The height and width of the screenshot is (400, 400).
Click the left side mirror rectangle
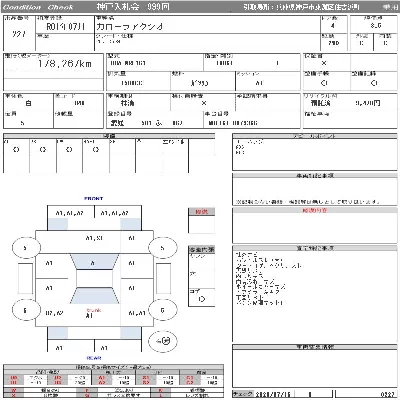(25, 278)
